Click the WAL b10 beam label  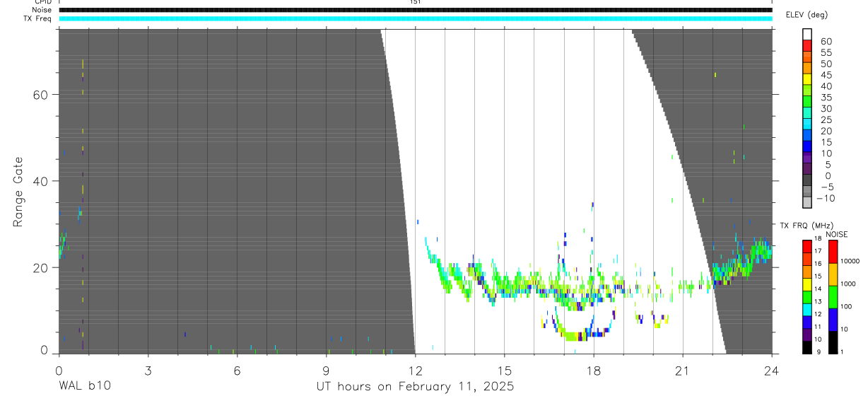click(84, 386)
